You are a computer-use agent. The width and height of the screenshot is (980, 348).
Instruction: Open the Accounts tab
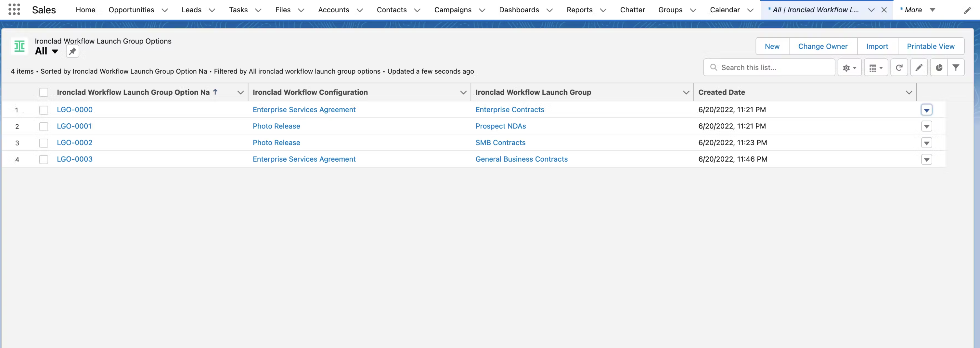(333, 10)
